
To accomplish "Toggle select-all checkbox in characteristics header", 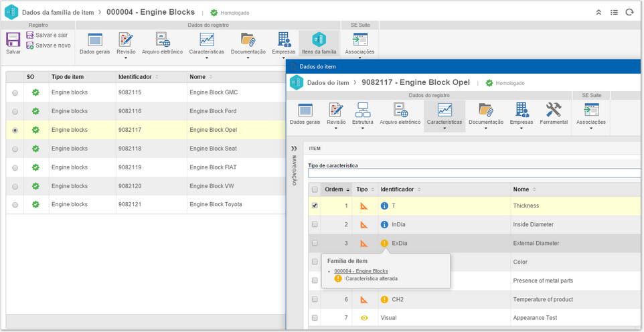I will tap(315, 190).
